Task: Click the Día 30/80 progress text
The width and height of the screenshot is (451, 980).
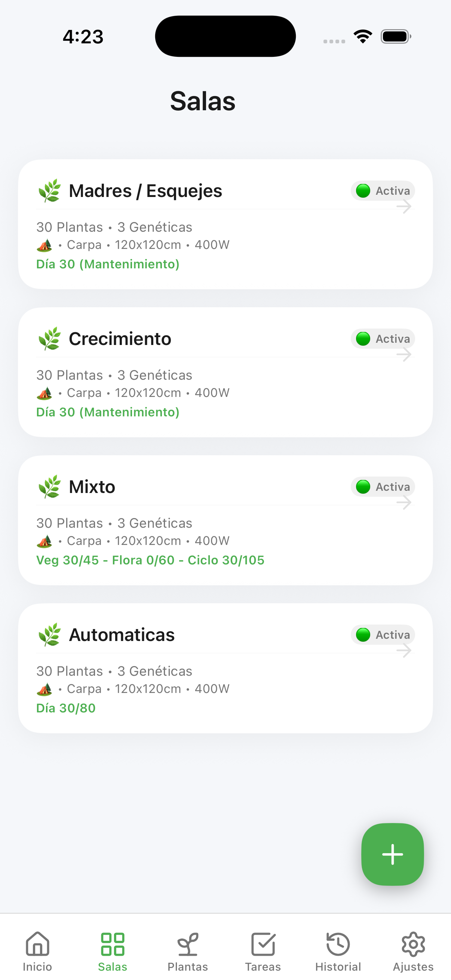Action: tap(66, 708)
